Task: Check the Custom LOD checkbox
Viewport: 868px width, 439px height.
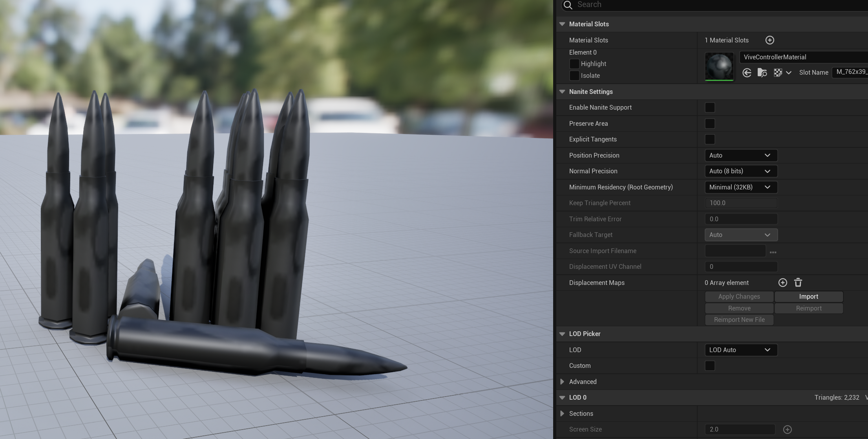Action: (710, 366)
